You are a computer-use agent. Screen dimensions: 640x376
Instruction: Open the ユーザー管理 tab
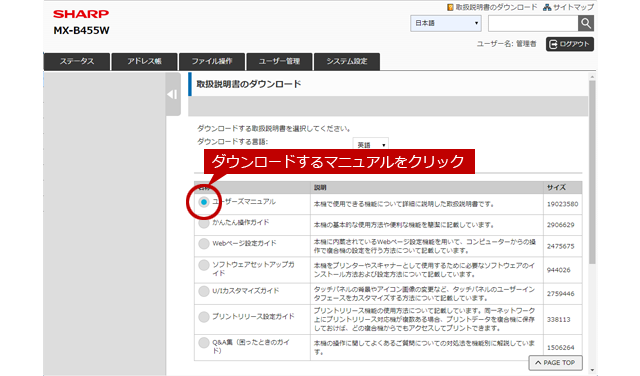(x=280, y=62)
